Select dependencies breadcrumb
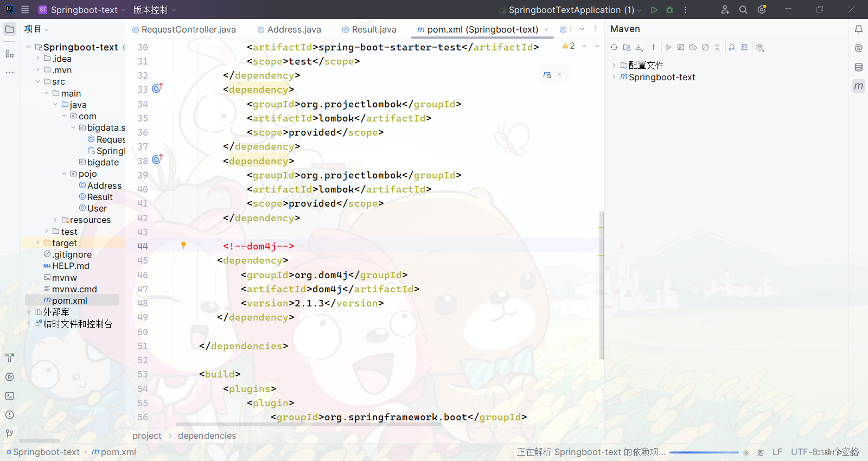This screenshot has height=461, width=868. point(207,436)
